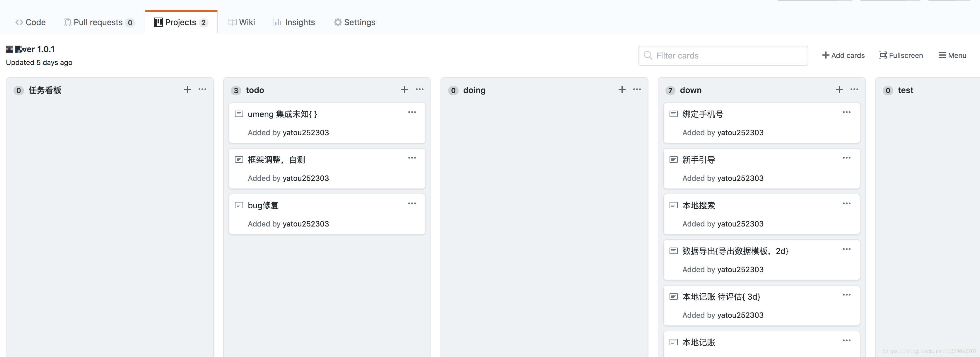The image size is (980, 357).
Task: Click the todo column title
Action: (x=255, y=90)
